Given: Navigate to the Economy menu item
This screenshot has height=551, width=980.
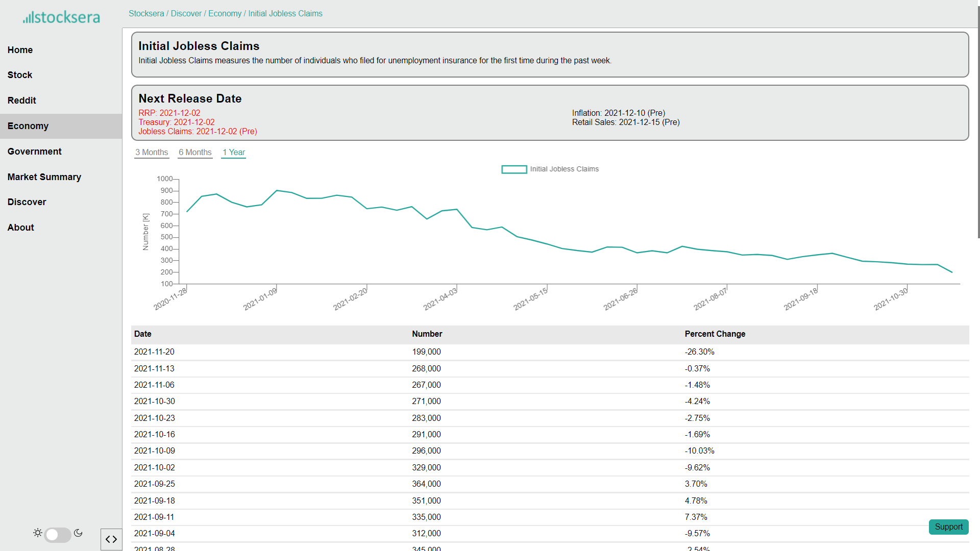Looking at the screenshot, I should (28, 126).
